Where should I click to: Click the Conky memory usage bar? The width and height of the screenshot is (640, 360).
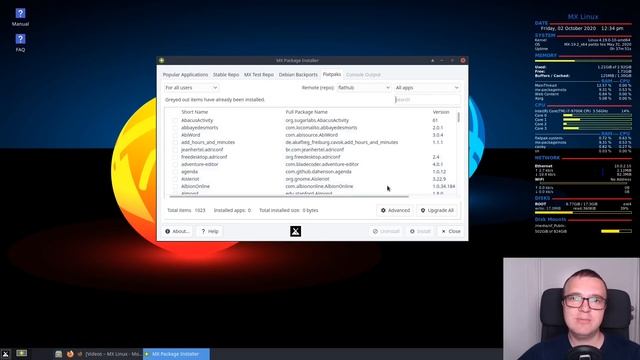[x=583, y=61]
